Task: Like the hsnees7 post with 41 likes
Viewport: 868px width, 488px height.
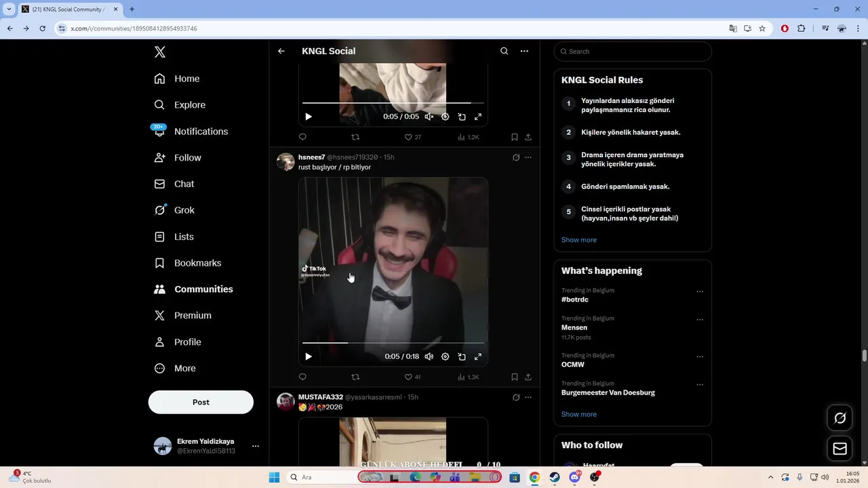Action: point(412,377)
